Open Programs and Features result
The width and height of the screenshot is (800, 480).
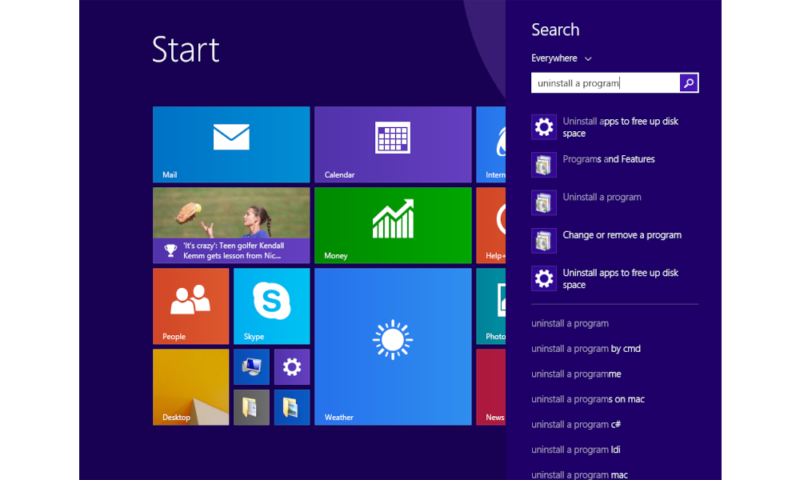click(x=615, y=165)
